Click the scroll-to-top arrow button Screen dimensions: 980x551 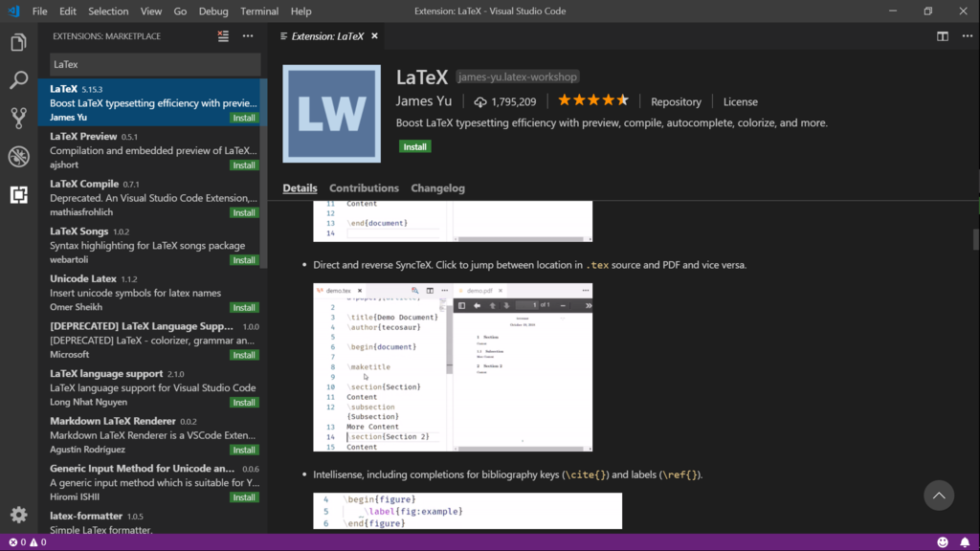click(939, 496)
